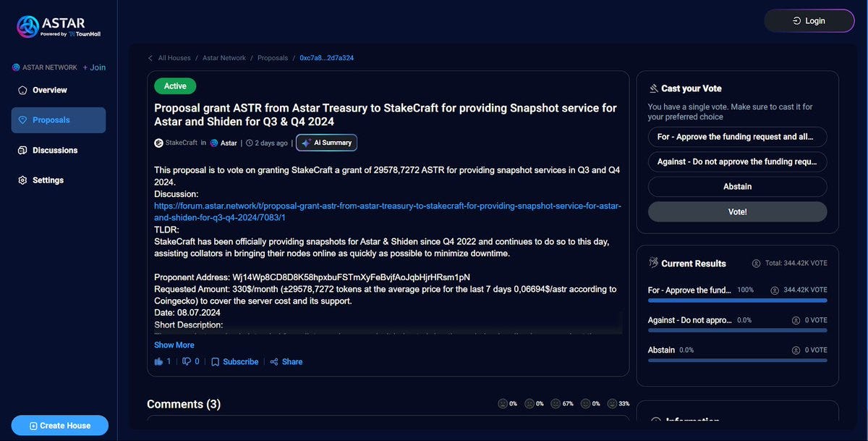This screenshot has width=868, height=441.
Task: Expand proposal with Show More
Action: tap(174, 345)
